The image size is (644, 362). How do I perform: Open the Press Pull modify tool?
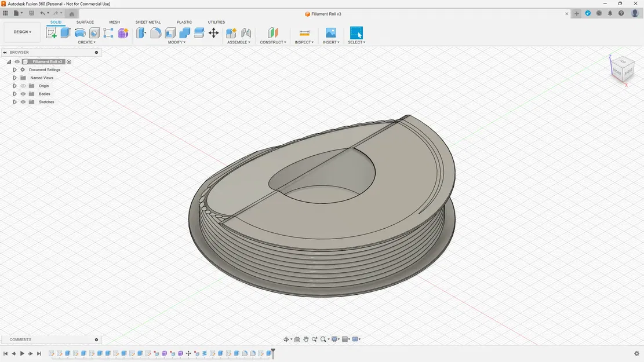pos(141,33)
